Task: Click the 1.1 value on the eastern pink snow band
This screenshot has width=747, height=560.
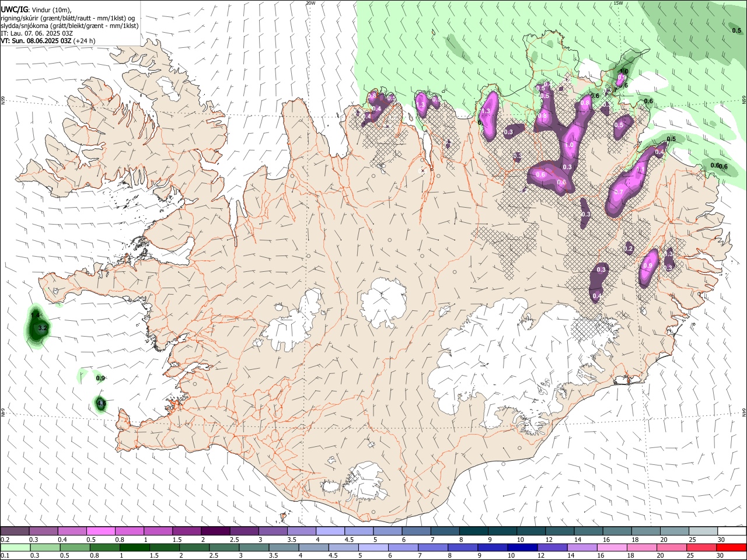Action: pyautogui.click(x=640, y=170)
